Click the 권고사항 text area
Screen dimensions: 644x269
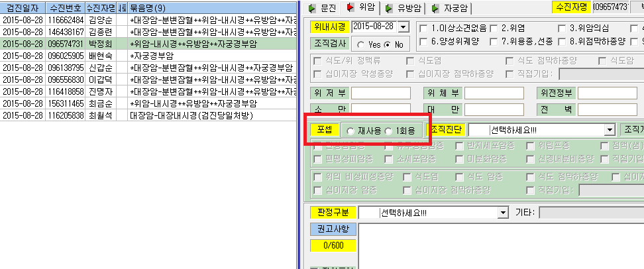point(501,246)
